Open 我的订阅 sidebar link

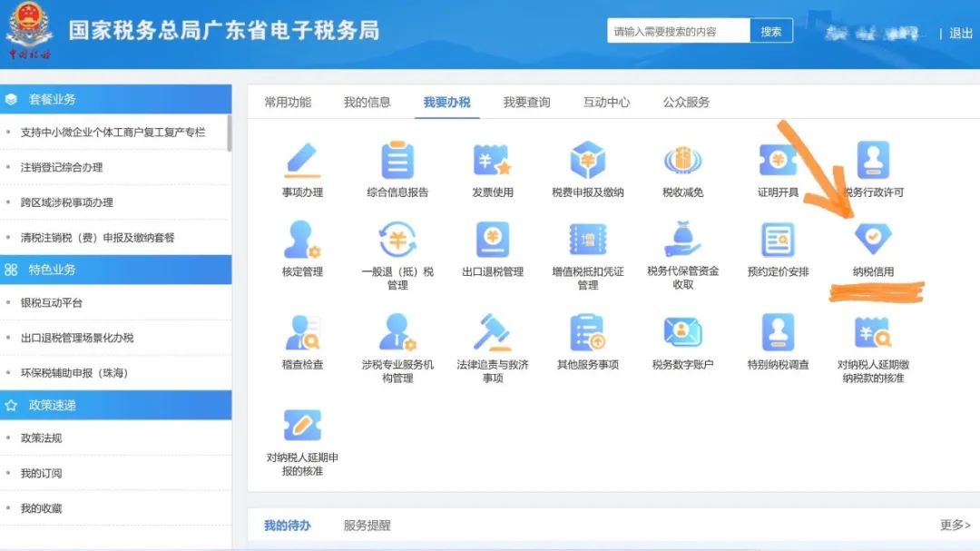41,473
